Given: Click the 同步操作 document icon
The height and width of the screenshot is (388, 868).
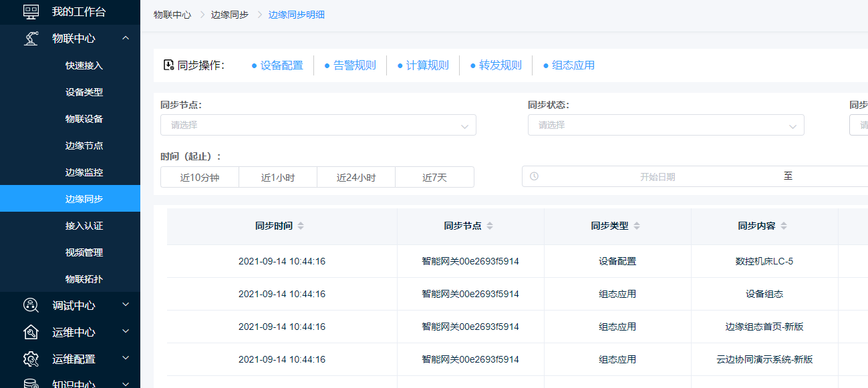Looking at the screenshot, I should (x=168, y=65).
